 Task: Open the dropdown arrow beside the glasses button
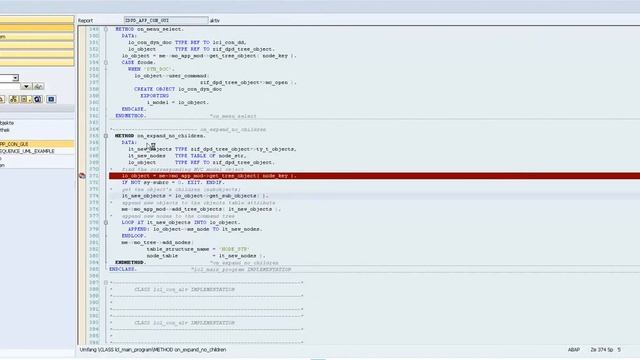pyautogui.click(x=26, y=86)
